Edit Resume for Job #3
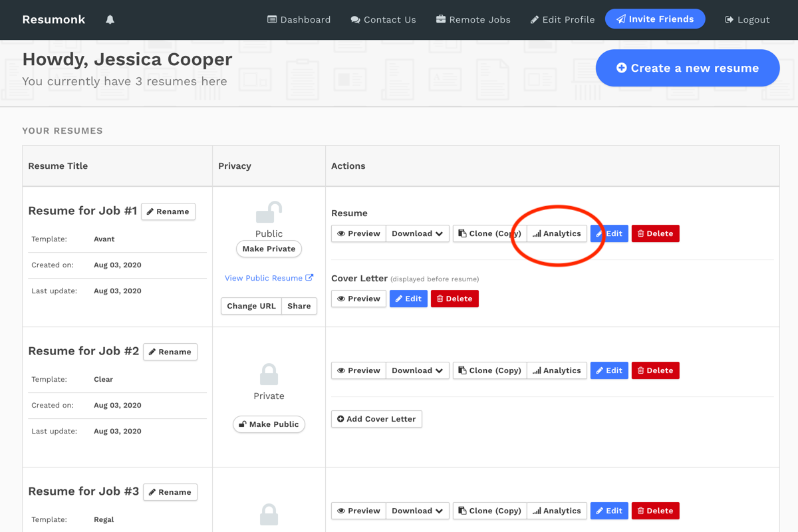The height and width of the screenshot is (532, 798). tap(609, 511)
